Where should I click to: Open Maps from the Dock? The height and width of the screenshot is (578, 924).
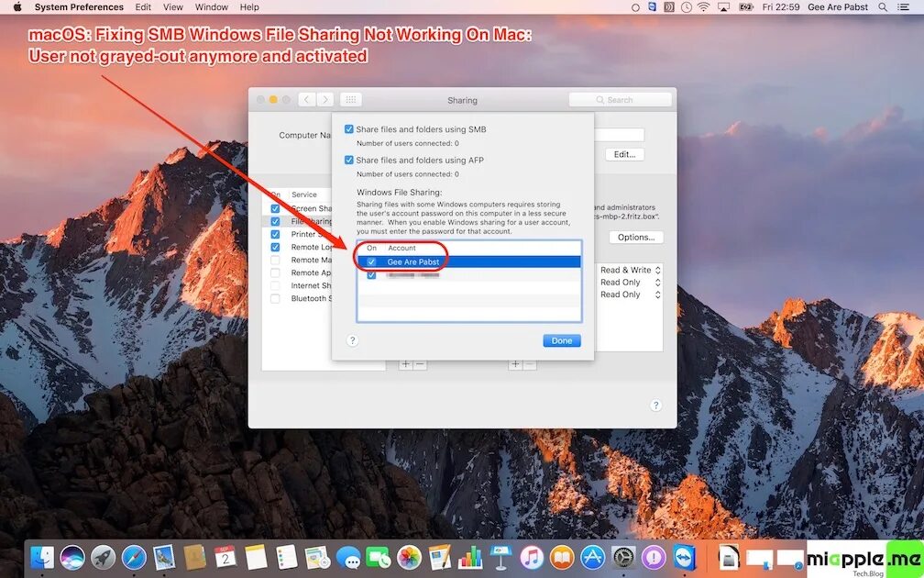coord(317,558)
